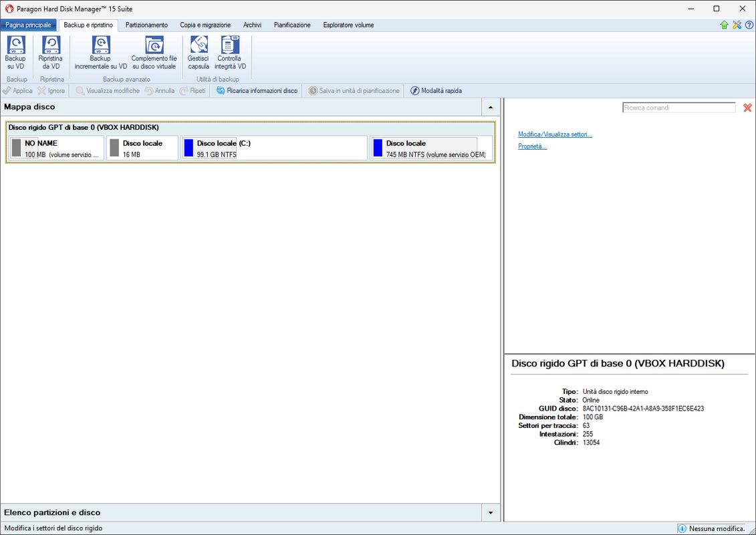Click the Settori per traccia value 63

586,426
